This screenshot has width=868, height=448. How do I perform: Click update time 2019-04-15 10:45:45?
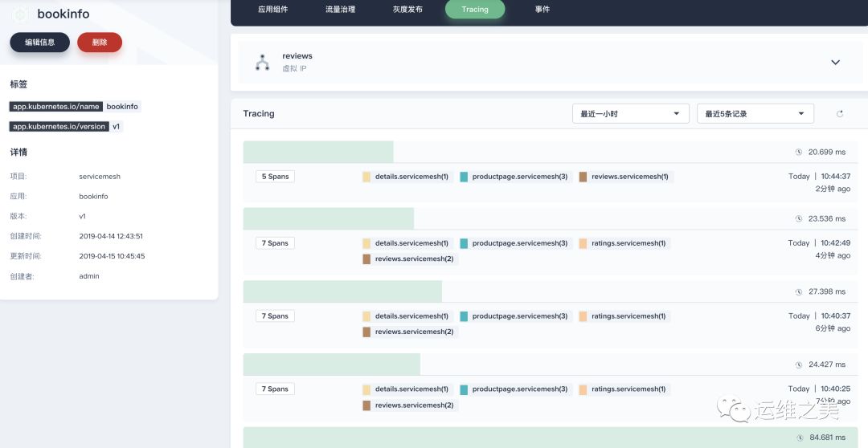click(x=112, y=256)
